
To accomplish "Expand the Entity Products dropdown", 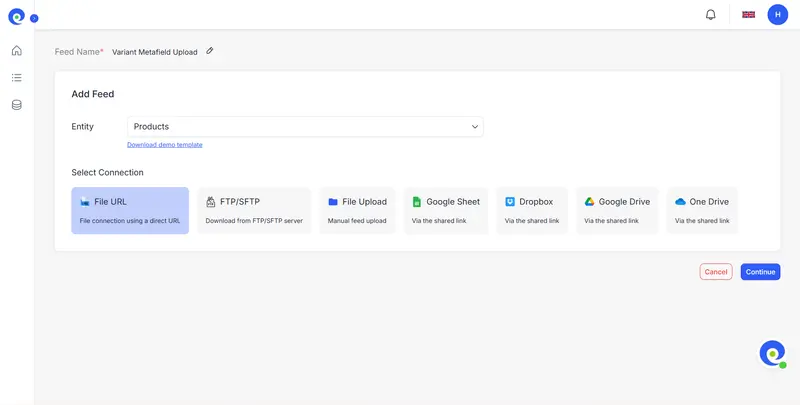I will [x=305, y=127].
